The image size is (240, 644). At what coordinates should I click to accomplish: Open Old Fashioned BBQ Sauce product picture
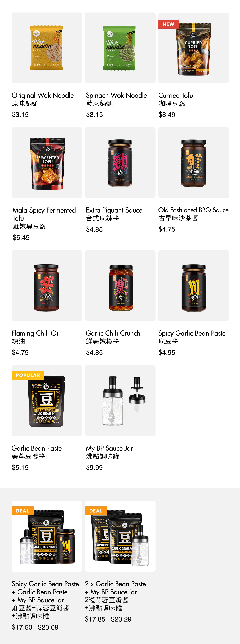pos(193,162)
